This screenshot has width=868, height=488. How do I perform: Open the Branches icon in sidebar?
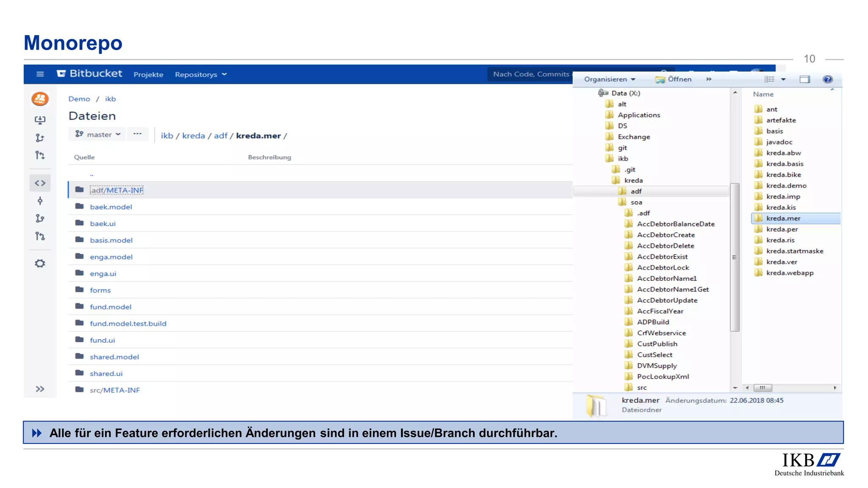[40, 218]
